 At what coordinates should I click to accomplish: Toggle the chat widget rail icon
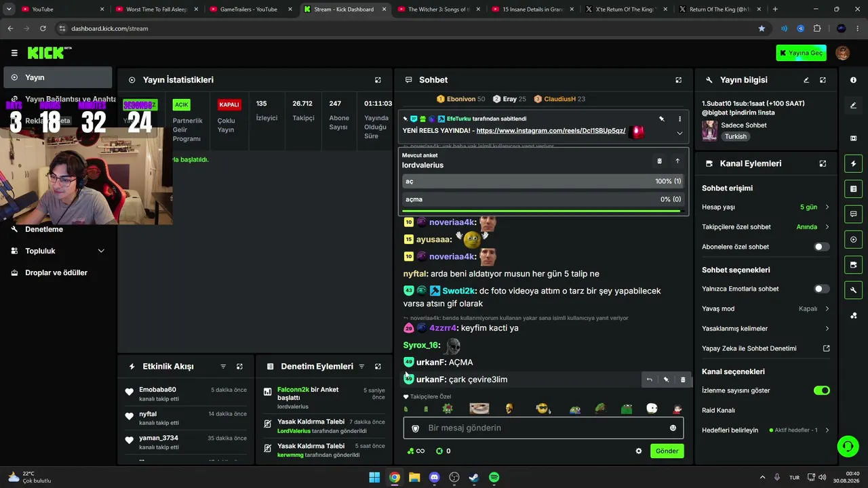click(x=853, y=214)
